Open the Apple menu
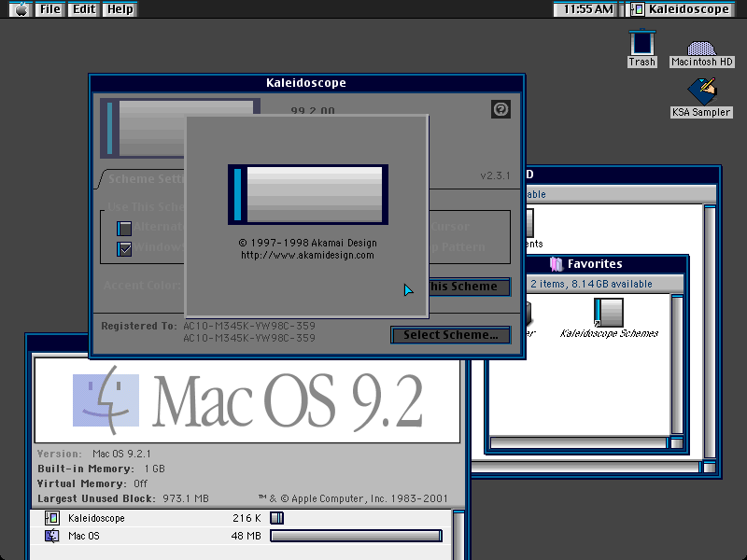The width and height of the screenshot is (747, 560). coord(21,9)
